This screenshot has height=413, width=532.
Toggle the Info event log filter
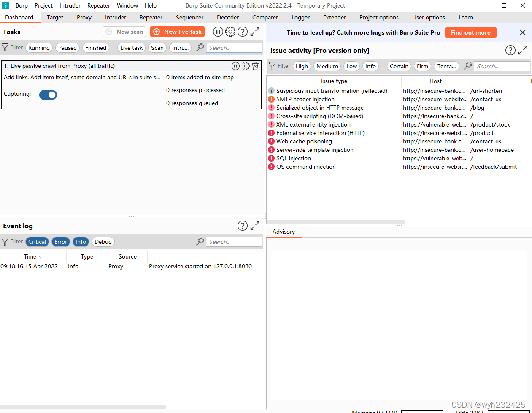tap(81, 242)
